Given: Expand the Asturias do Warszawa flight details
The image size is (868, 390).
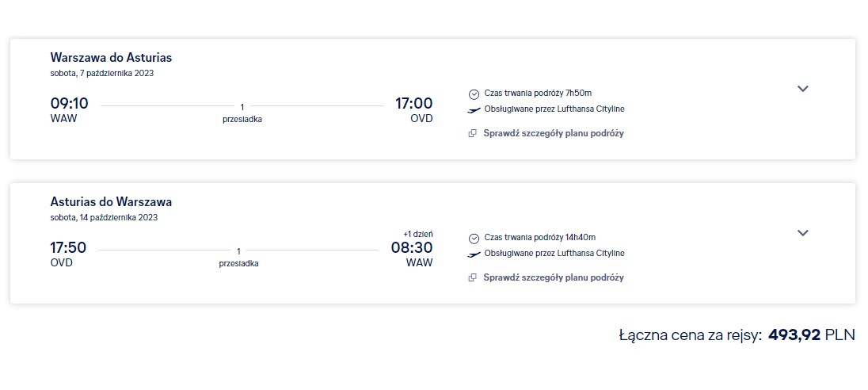Looking at the screenshot, I should click(803, 233).
